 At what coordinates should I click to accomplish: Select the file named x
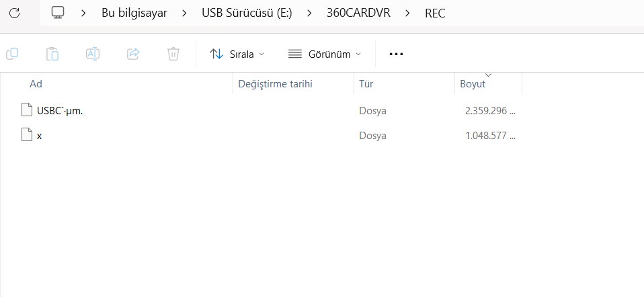click(40, 135)
